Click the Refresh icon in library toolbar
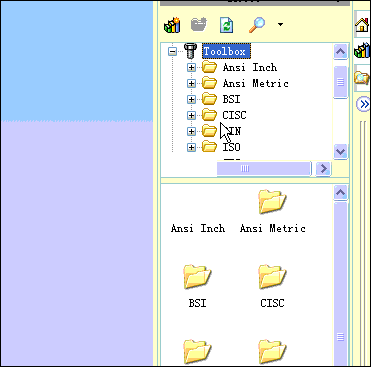This screenshot has width=371, height=367. (227, 25)
